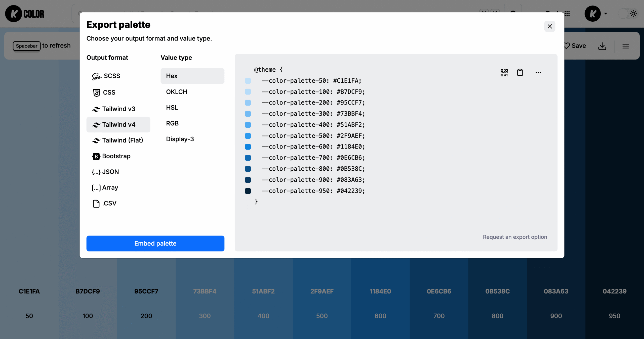The width and height of the screenshot is (644, 339).
Task: Open the hamburger menu in palette toolbar
Action: coord(626,46)
